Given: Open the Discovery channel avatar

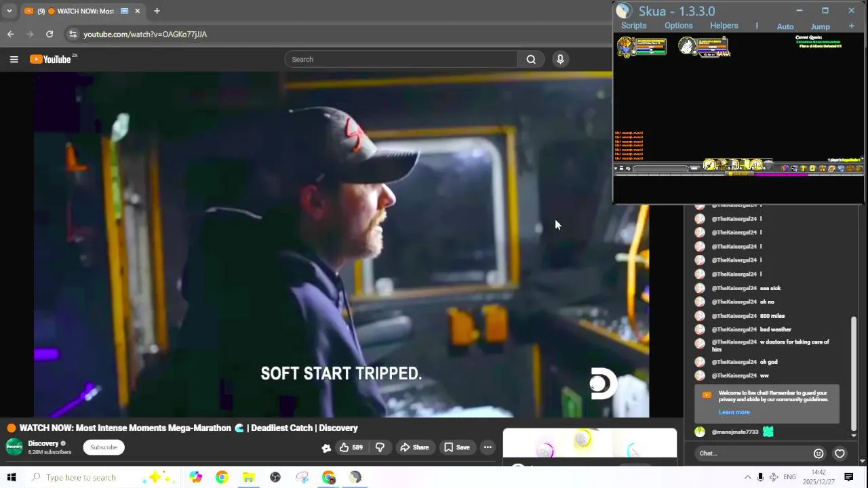Looking at the screenshot, I should tap(14, 447).
